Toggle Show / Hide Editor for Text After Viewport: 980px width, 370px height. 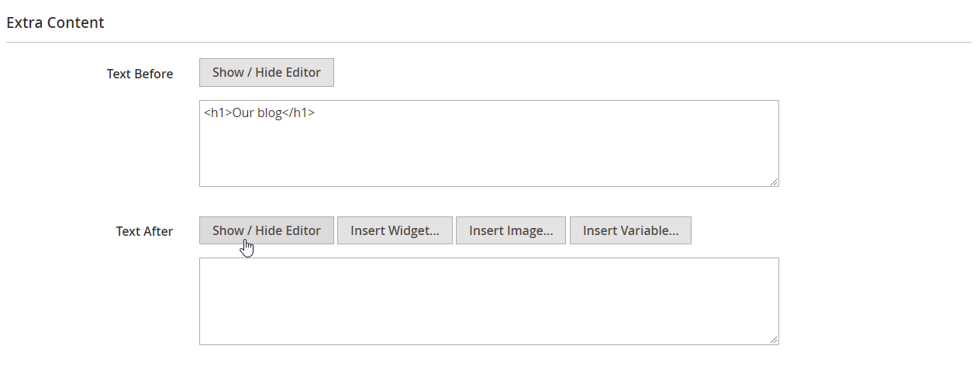266,230
